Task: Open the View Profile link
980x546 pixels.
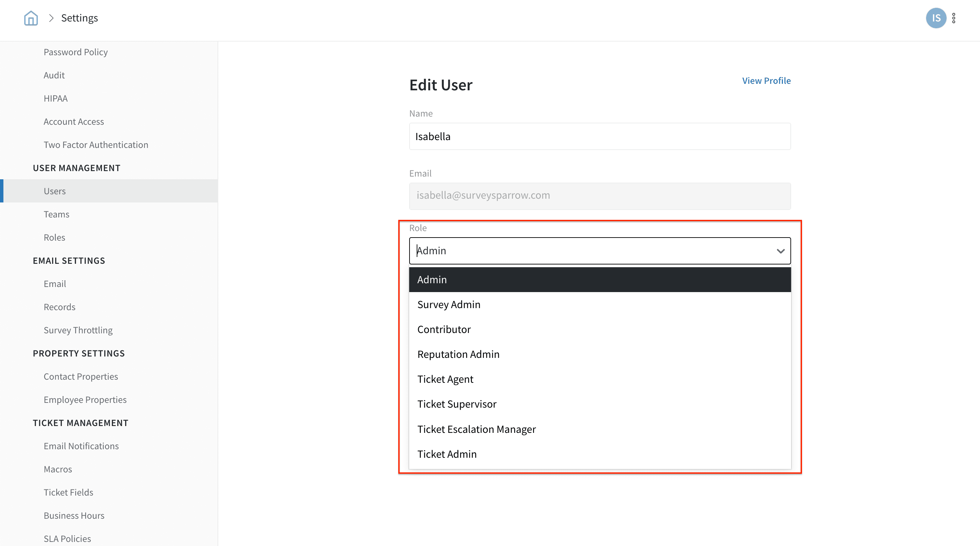Action: tap(766, 81)
